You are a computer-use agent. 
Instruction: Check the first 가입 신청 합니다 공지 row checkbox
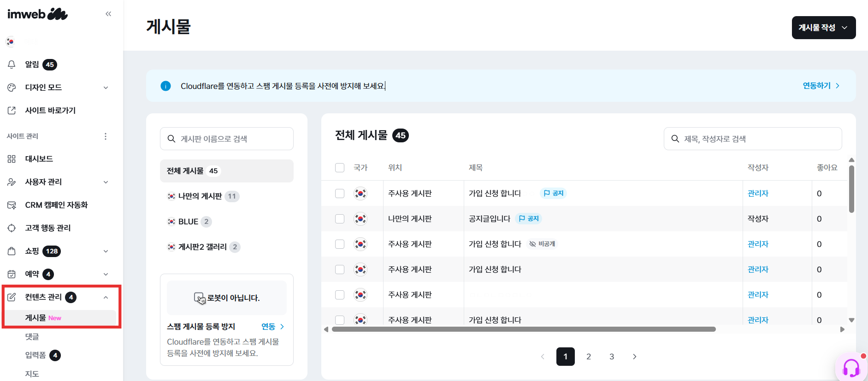click(x=340, y=193)
